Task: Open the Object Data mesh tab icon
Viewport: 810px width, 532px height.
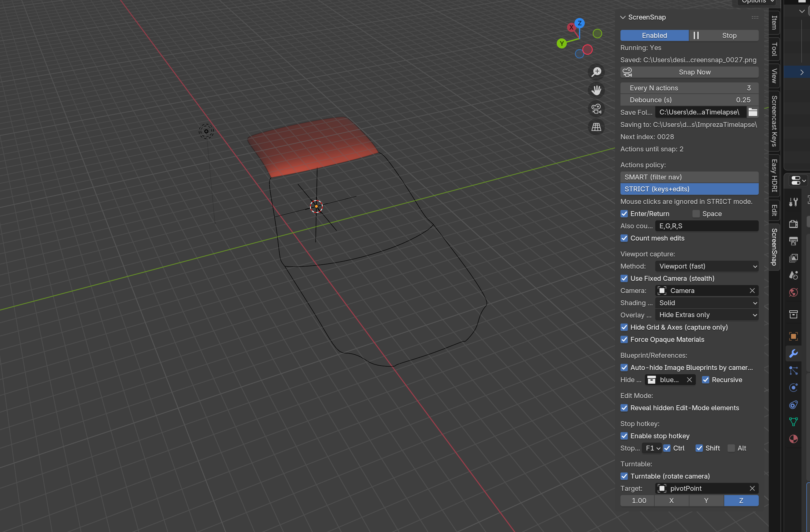Action: pos(793,422)
